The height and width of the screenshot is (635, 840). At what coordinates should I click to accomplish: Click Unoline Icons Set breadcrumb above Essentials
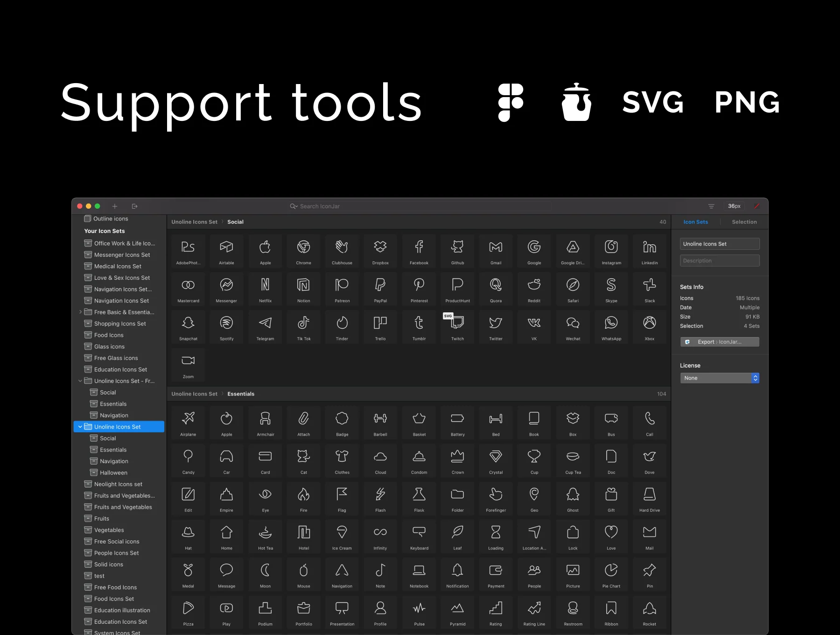(x=194, y=394)
